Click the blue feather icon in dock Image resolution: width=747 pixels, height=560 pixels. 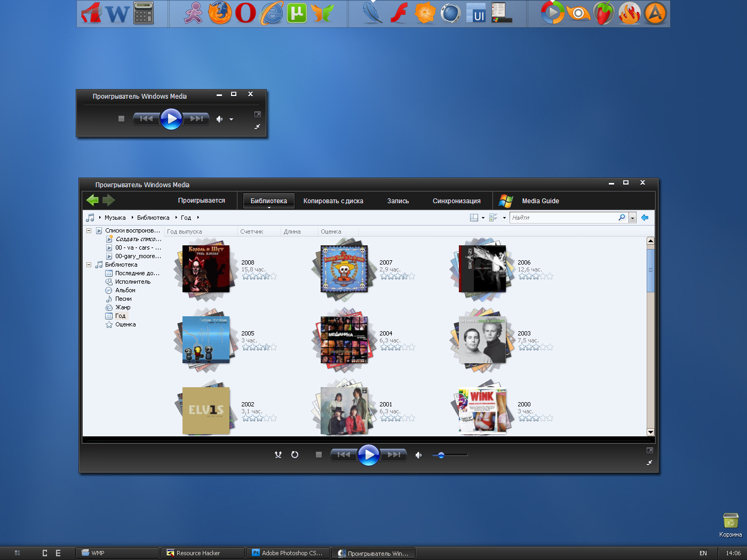(x=372, y=13)
